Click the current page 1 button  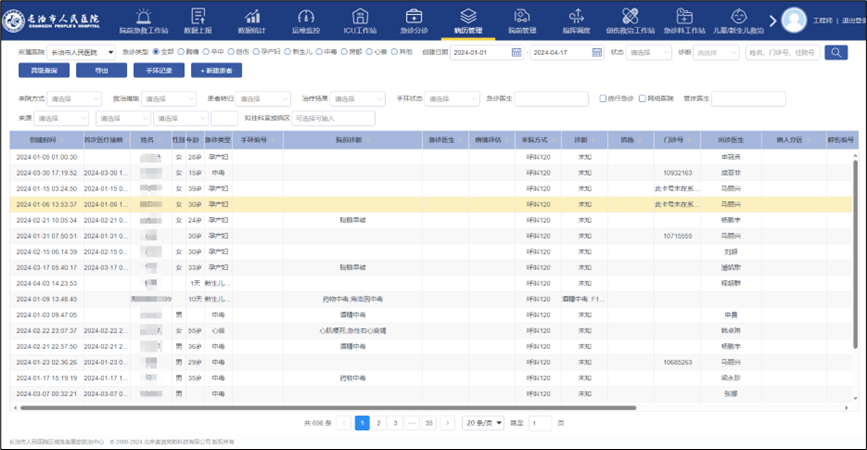point(362,423)
